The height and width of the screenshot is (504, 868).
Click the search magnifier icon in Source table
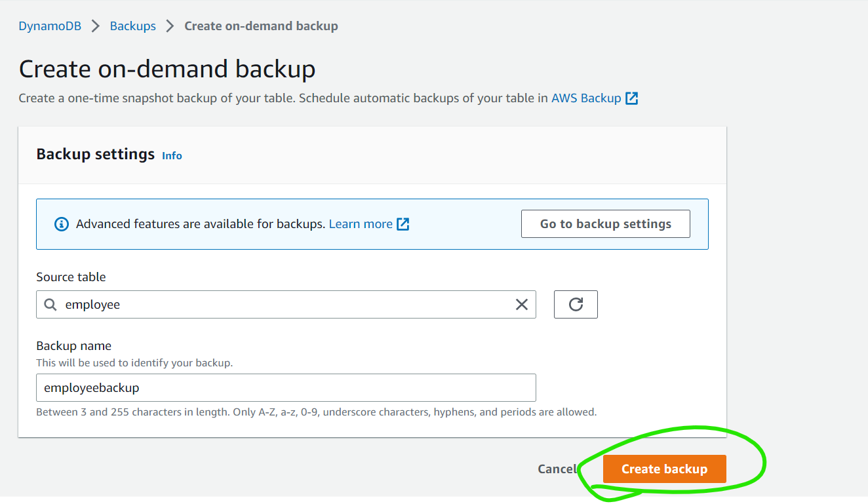(x=50, y=305)
